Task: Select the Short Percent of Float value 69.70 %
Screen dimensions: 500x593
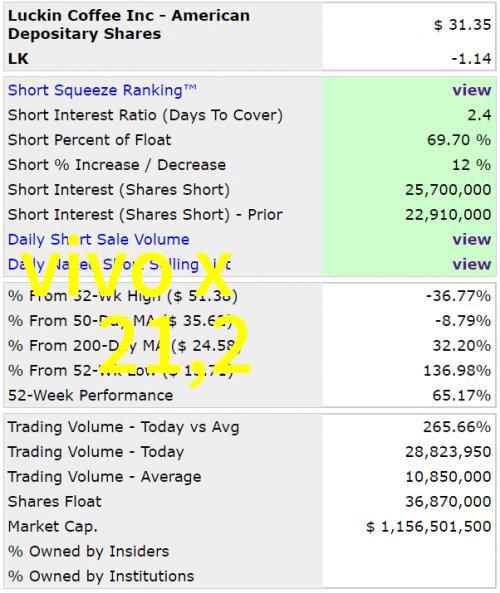Action: click(459, 140)
